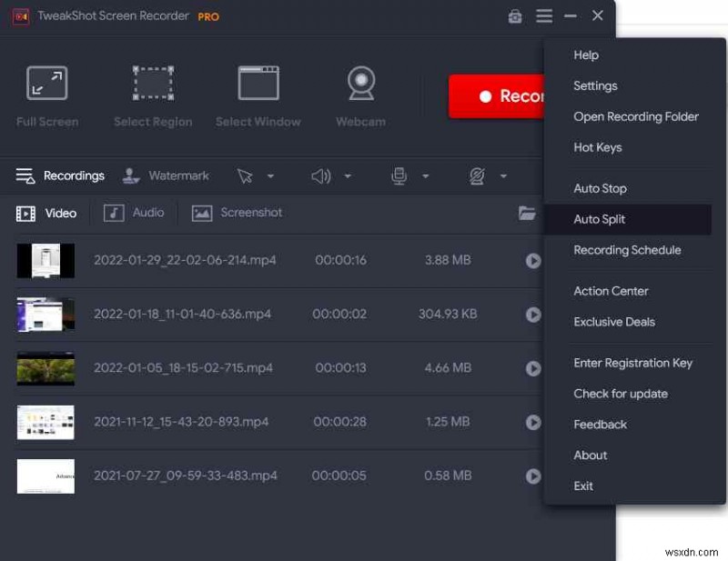Click the Full Screen label text
The image size is (728, 561).
tap(47, 122)
